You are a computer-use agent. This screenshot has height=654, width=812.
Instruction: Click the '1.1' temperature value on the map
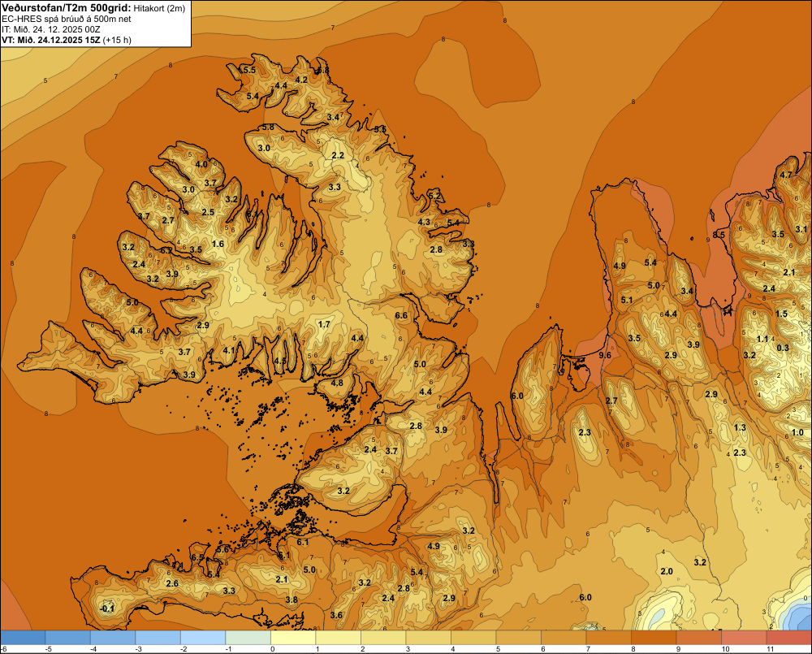pos(762,339)
